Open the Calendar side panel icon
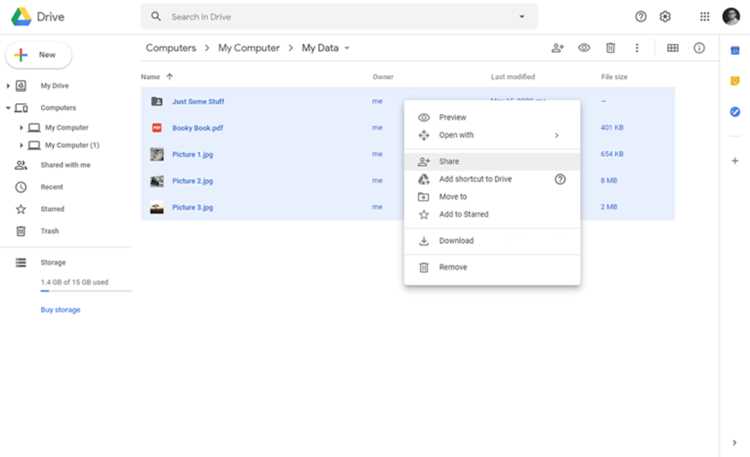This screenshot has height=457, width=750. pyautogui.click(x=735, y=51)
